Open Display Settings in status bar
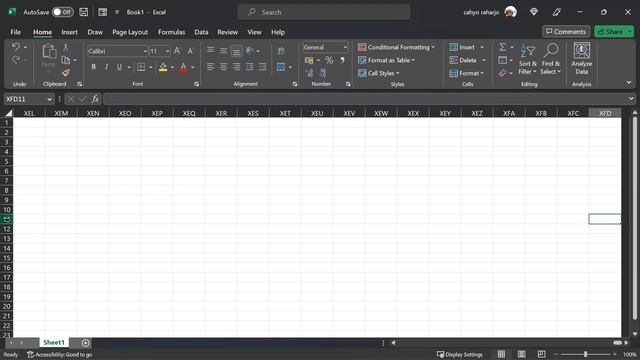 pyautogui.click(x=460, y=354)
